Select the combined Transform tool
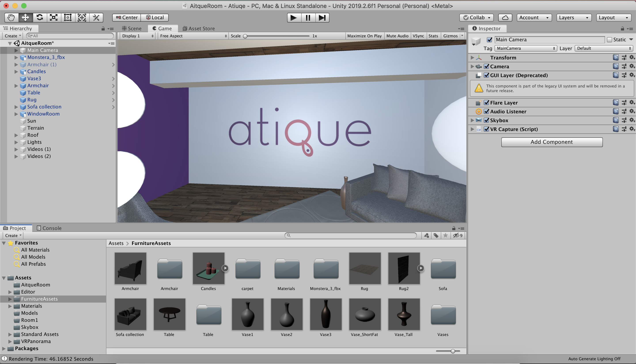636x364 pixels. 82,17
